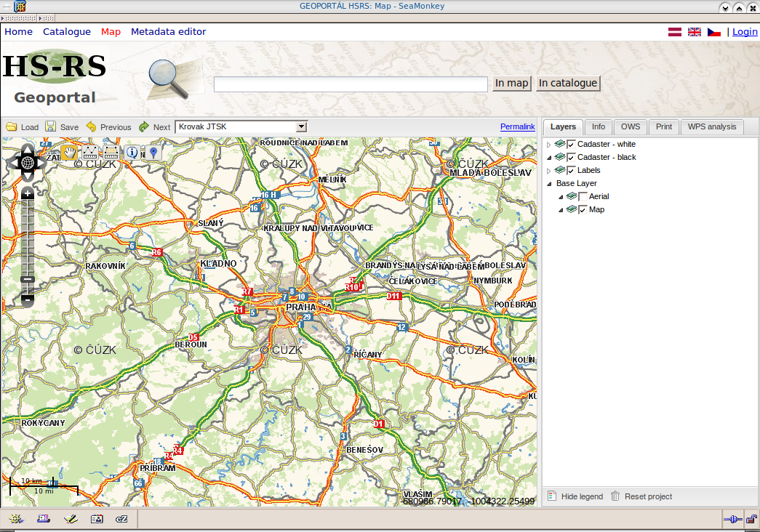Open ChatZilla cZ icon in status bar
The width and height of the screenshot is (760, 532).
pos(121,519)
